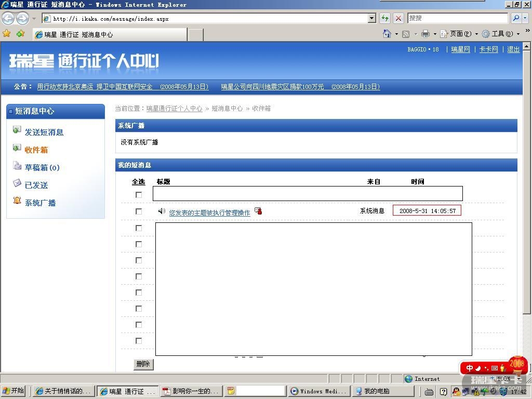The image size is (532, 399).
Task: Open 系统广播 in the sidebar menu
Action: pyautogui.click(x=40, y=203)
